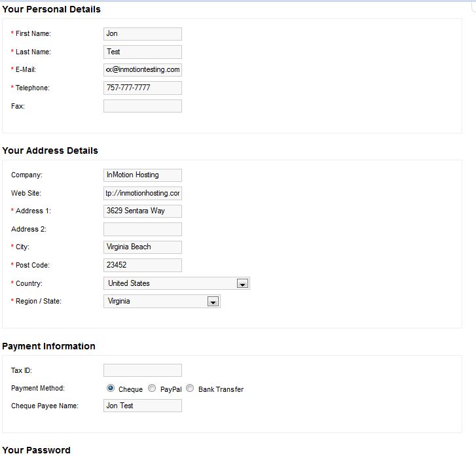Click the Country dropdown arrow button
Viewport: 476px width, 456px height.
pyautogui.click(x=242, y=284)
